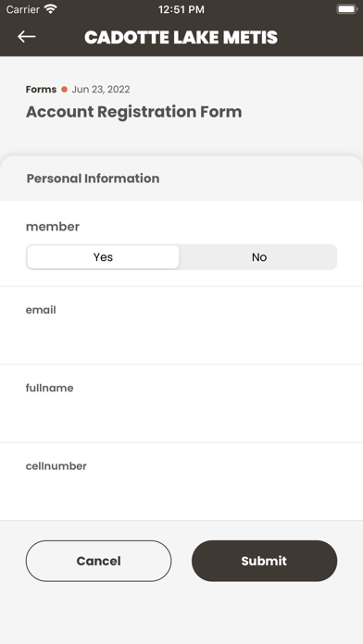Click the battery icon in status bar
Image resolution: width=363 pixels, height=644 pixels.
tap(347, 9)
